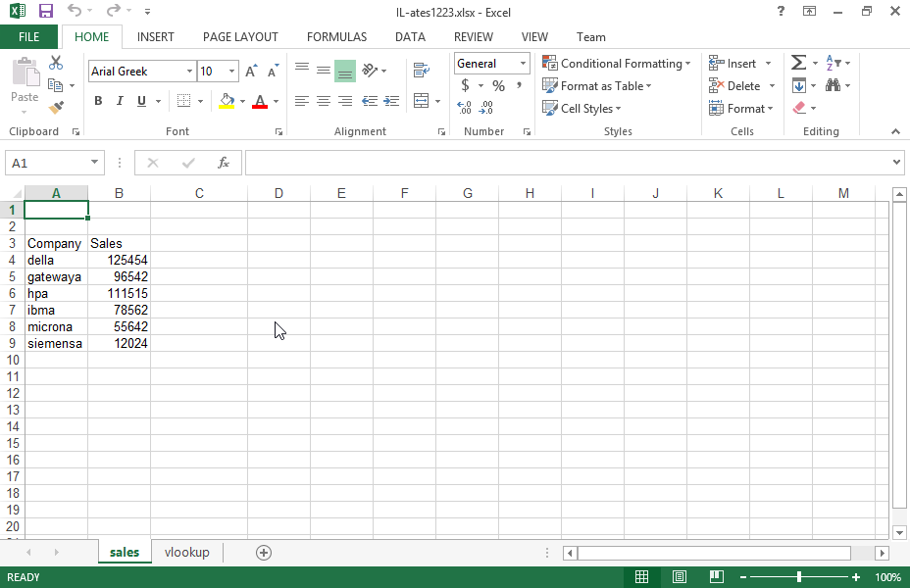
Task: Open Format as Table dropdown
Action: [596, 86]
